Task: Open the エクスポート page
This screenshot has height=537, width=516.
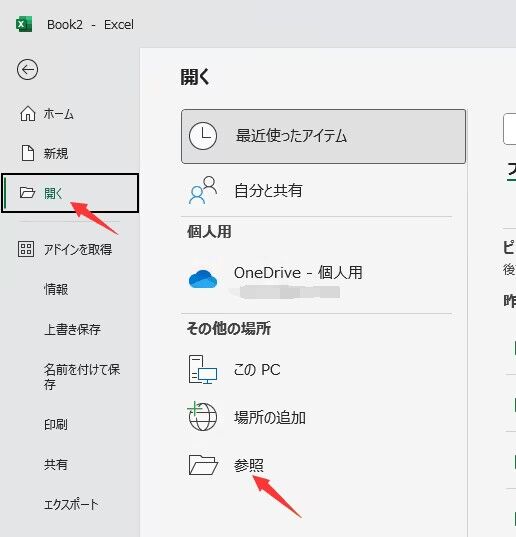Action: [70, 504]
